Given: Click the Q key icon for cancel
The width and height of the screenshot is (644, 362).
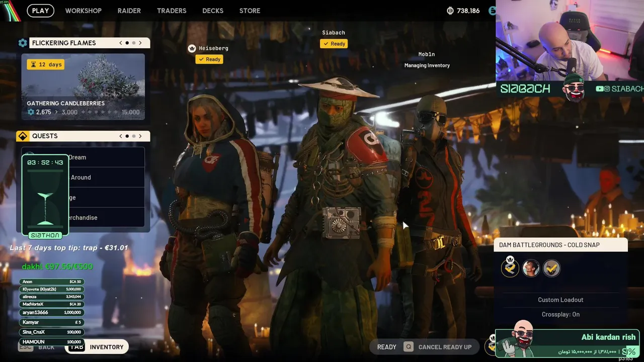Looking at the screenshot, I should 409,347.
